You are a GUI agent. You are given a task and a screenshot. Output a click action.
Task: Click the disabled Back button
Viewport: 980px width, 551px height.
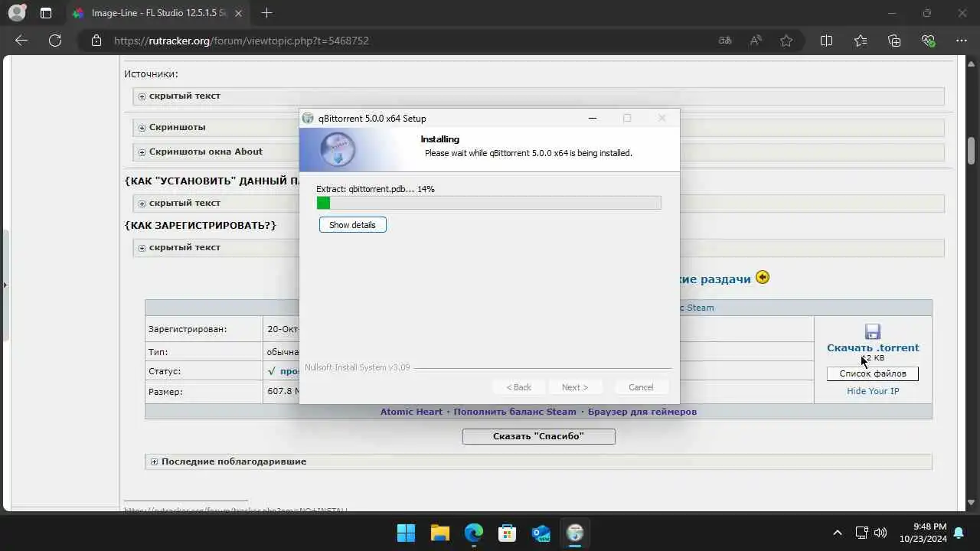point(518,387)
